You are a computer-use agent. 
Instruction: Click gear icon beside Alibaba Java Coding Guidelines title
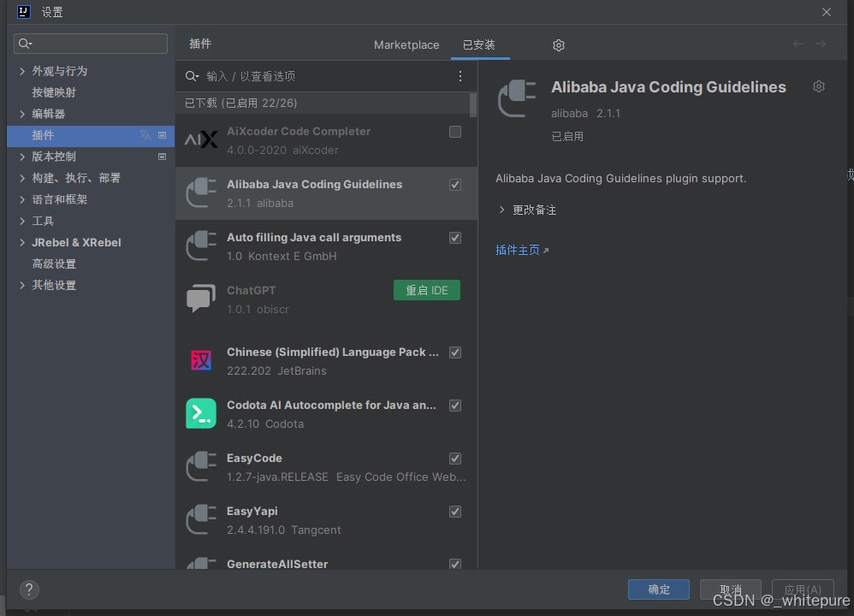tap(819, 86)
